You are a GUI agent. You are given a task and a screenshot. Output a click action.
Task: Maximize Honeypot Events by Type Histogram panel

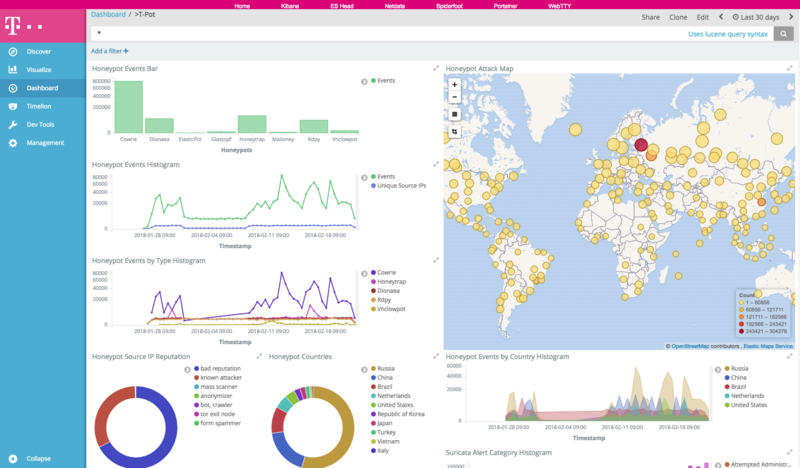pos(436,260)
